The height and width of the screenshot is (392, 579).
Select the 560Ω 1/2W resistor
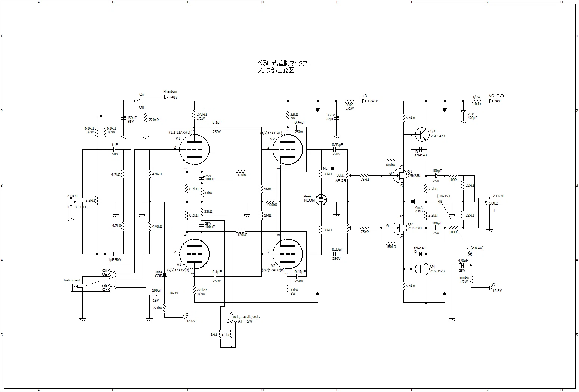(x=349, y=101)
